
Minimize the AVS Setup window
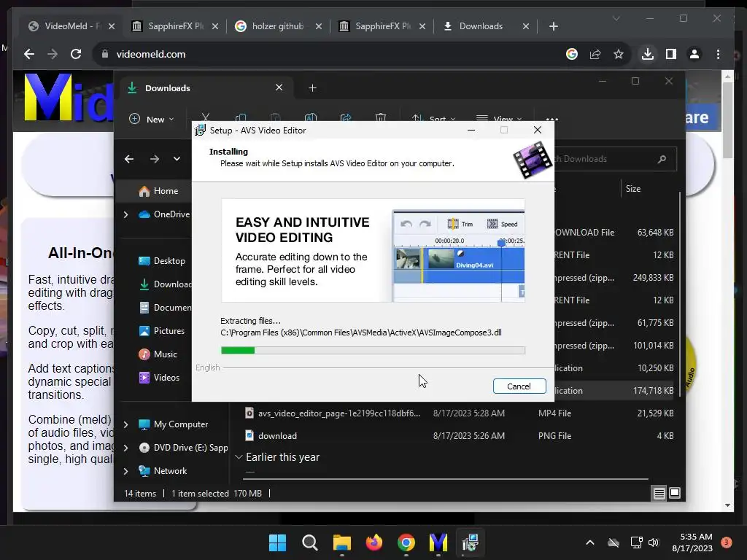point(471,130)
